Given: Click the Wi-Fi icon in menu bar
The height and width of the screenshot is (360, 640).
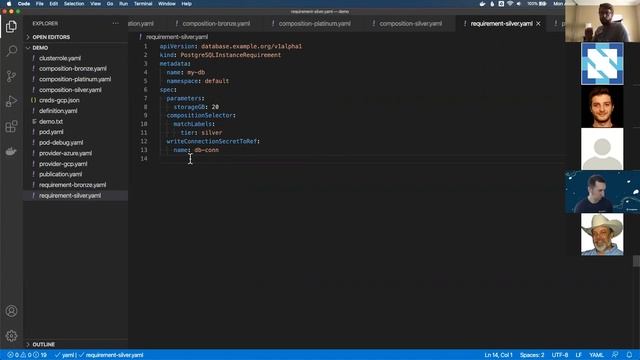Looking at the screenshot, I should click(x=510, y=4).
